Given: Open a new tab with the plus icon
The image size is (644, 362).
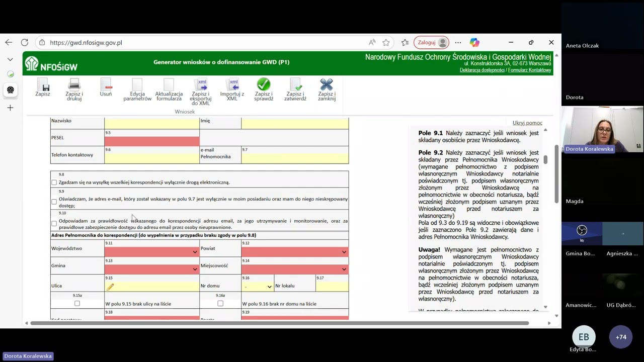Looking at the screenshot, I should click(10, 108).
